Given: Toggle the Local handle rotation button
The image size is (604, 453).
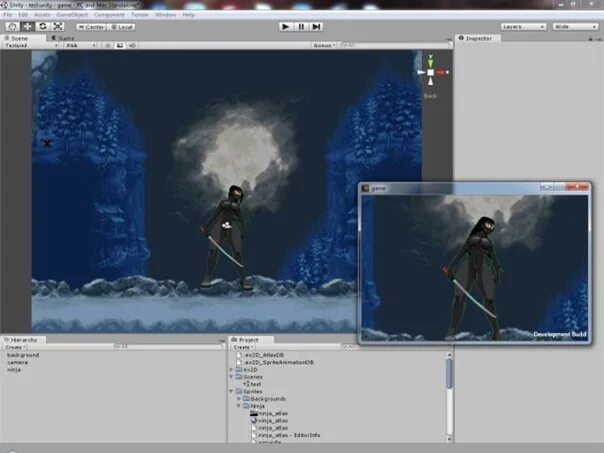Looking at the screenshot, I should tap(122, 27).
